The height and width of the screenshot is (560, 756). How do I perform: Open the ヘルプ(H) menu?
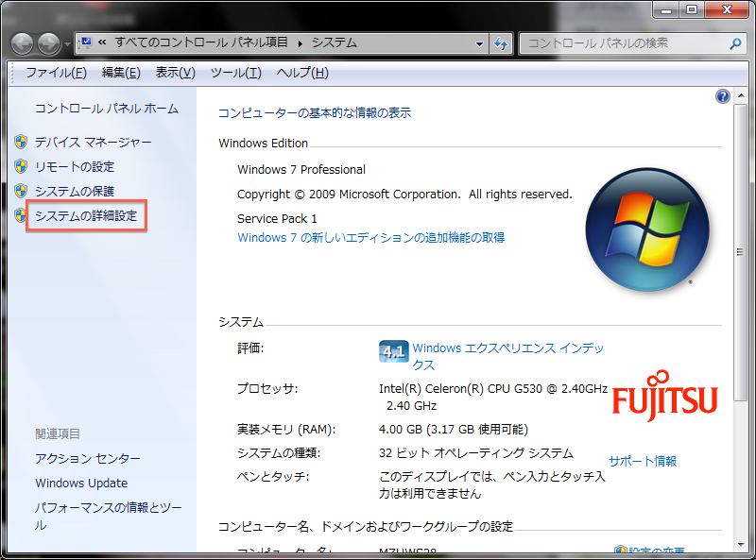coord(302,73)
